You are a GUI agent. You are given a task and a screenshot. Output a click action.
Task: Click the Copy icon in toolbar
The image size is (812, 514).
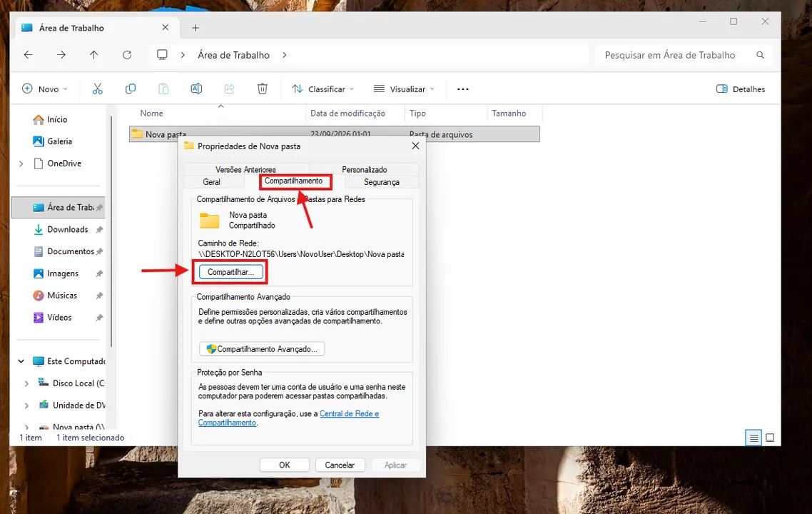tap(131, 89)
